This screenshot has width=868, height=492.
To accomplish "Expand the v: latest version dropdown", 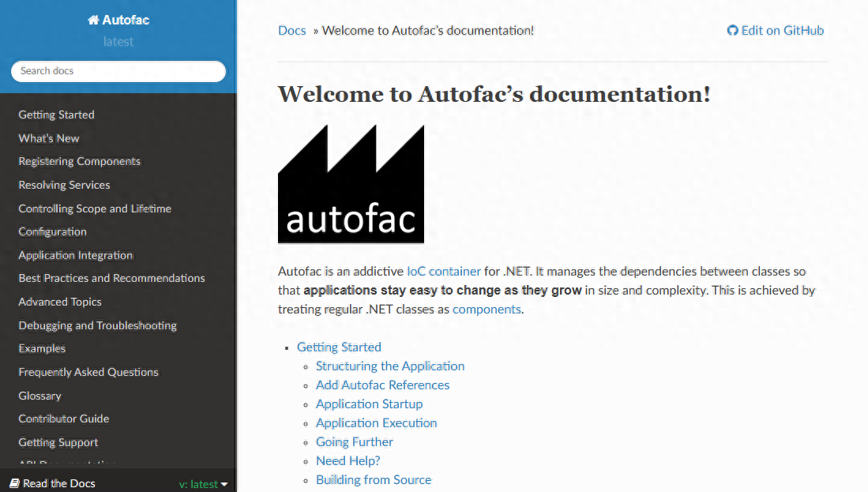I will [x=203, y=484].
